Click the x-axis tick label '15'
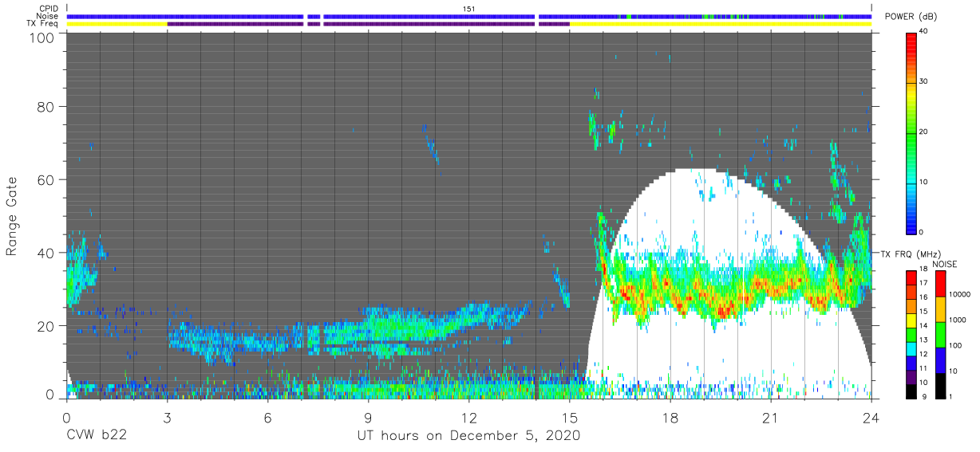Screen dimensions: 980x452 click(569, 419)
